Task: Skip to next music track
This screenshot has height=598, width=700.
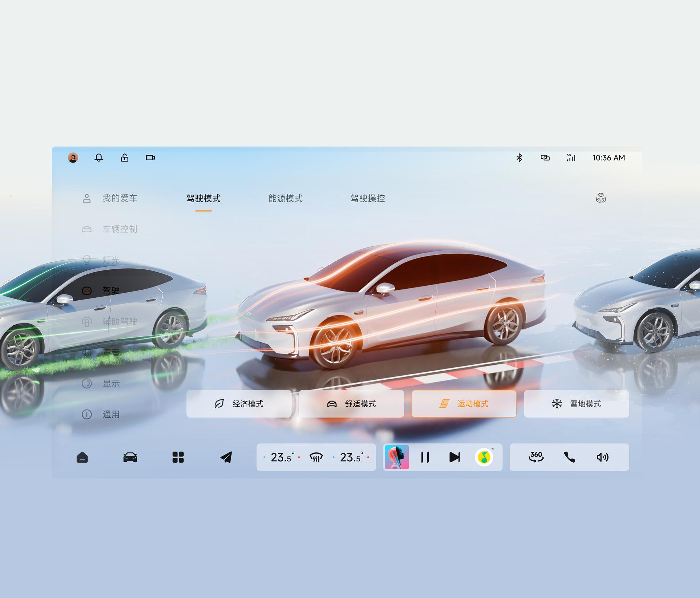Action: [455, 457]
